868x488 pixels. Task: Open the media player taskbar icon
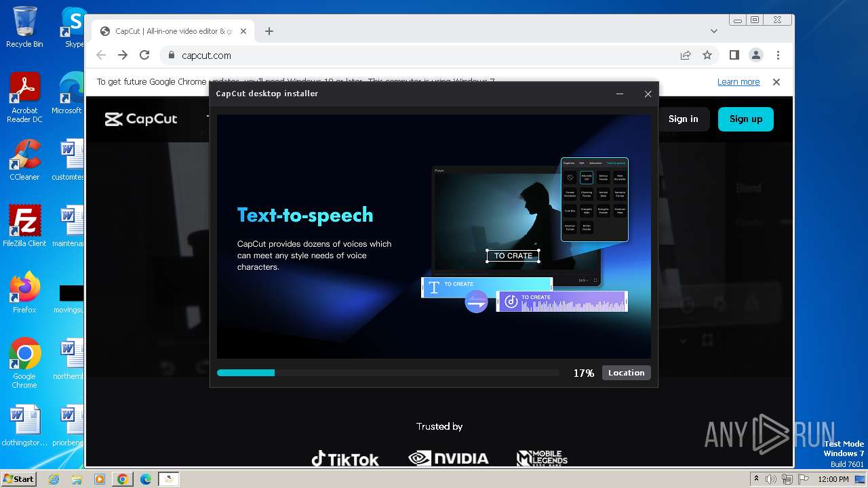[x=99, y=479]
